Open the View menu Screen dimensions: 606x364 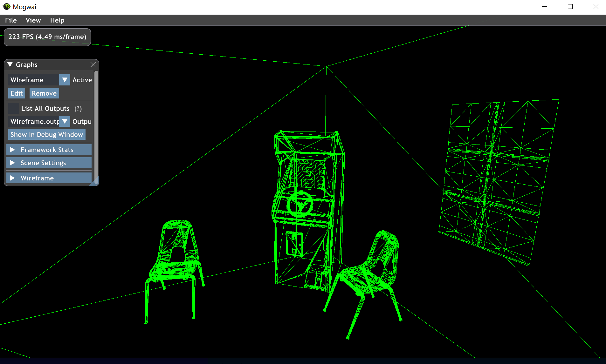(33, 20)
